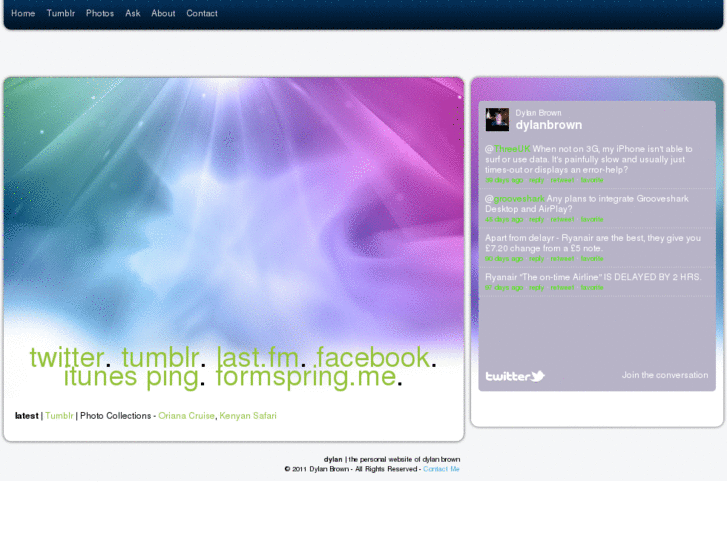Image resolution: width=727 pixels, height=545 pixels.
Task: Open the formspring.me link
Action: tap(306, 377)
